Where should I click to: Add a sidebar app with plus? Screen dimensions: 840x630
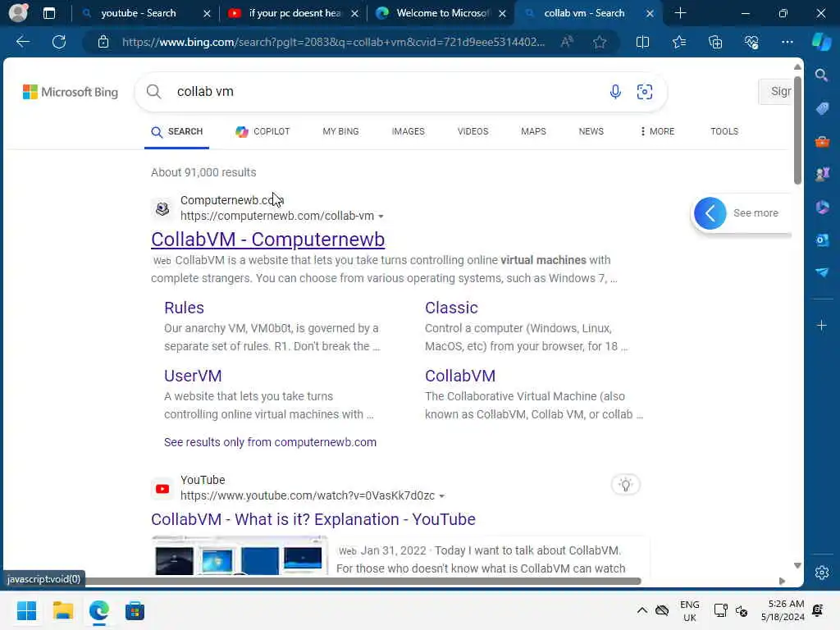tap(822, 325)
